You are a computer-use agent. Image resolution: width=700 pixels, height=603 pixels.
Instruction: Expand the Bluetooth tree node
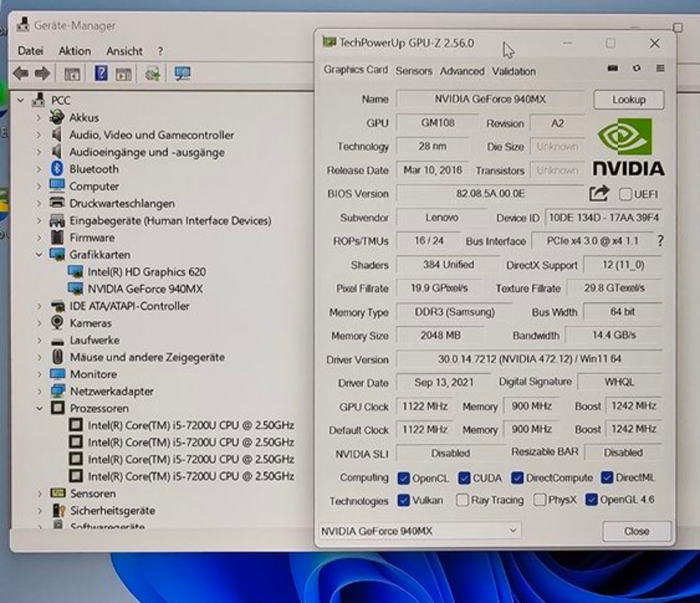pos(39,169)
